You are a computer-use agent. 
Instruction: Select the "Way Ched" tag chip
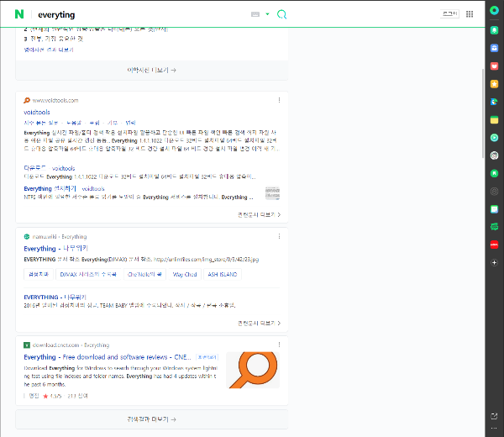click(x=185, y=274)
